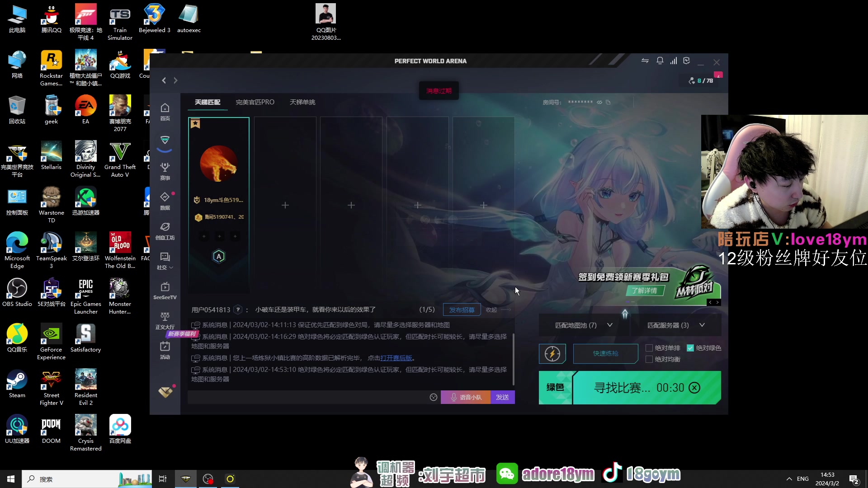Open SeeSeeTV from the sidebar

165,291
